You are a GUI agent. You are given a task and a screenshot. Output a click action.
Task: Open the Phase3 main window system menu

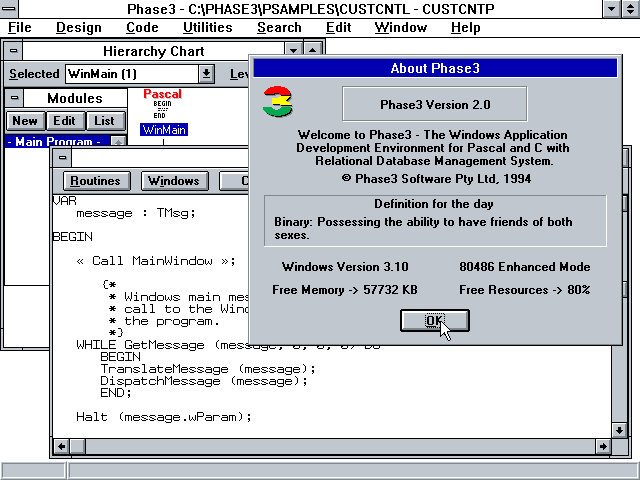pyautogui.click(x=9, y=9)
